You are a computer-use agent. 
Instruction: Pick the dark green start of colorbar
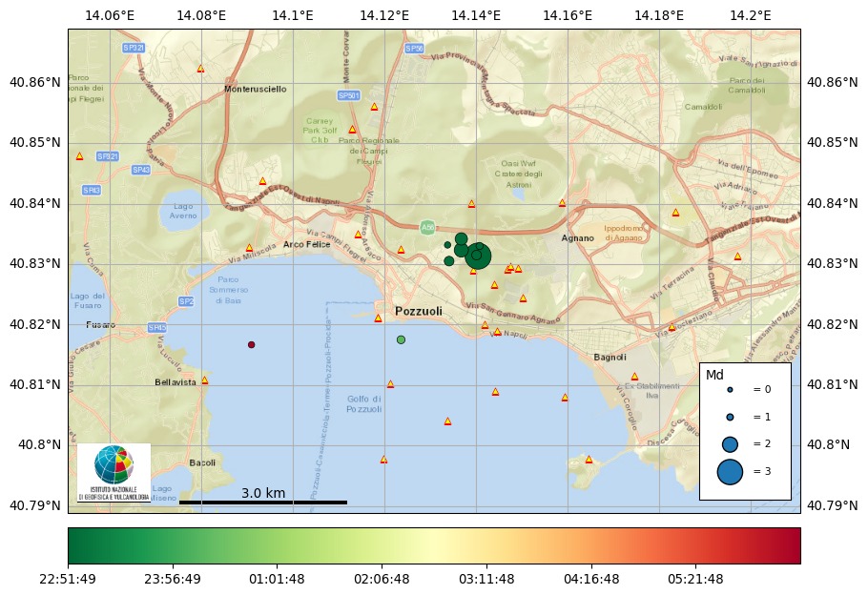[76, 546]
